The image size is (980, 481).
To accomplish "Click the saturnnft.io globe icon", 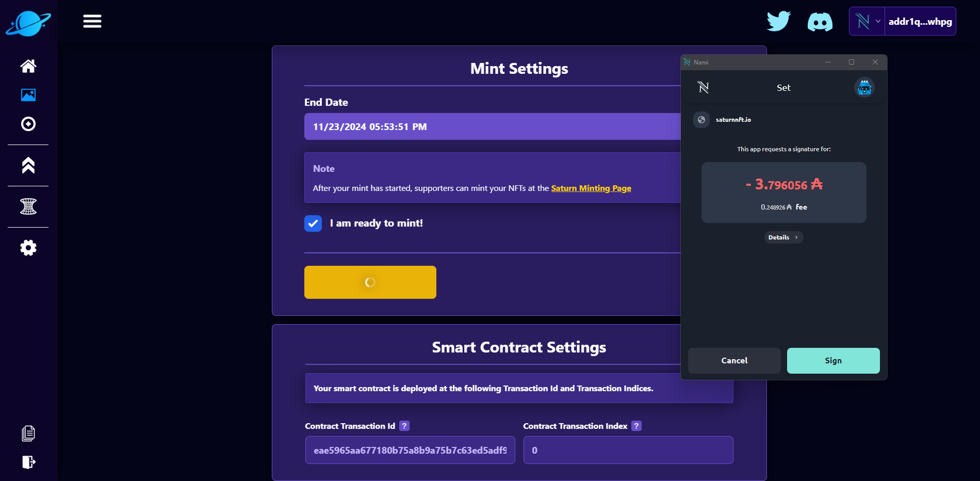I will [x=701, y=120].
